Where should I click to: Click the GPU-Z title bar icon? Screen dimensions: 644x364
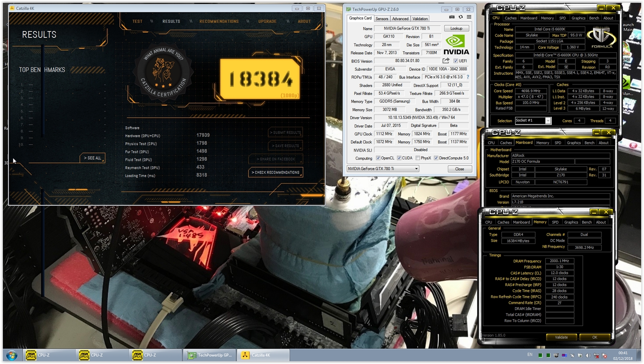pos(348,9)
